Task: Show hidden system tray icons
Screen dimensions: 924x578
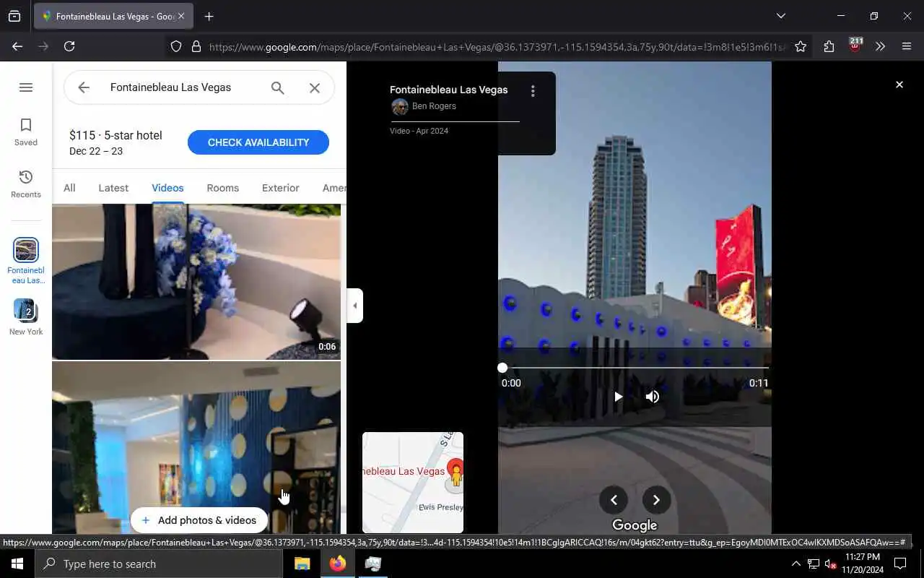Action: click(796, 564)
